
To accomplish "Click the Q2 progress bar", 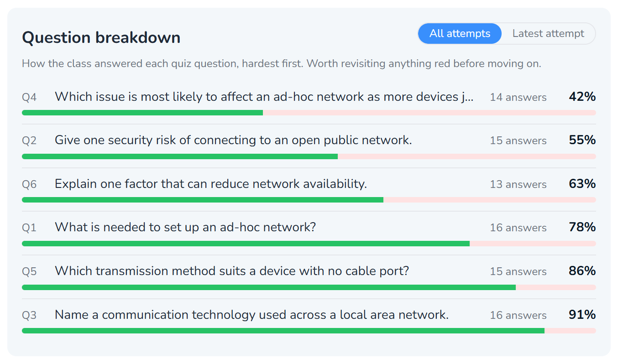I will pyautogui.click(x=309, y=156).
